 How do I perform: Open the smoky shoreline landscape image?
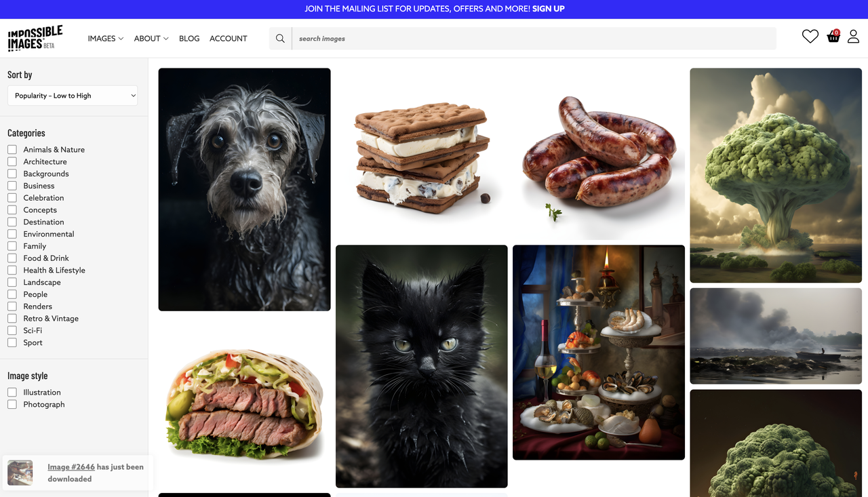coord(776,336)
